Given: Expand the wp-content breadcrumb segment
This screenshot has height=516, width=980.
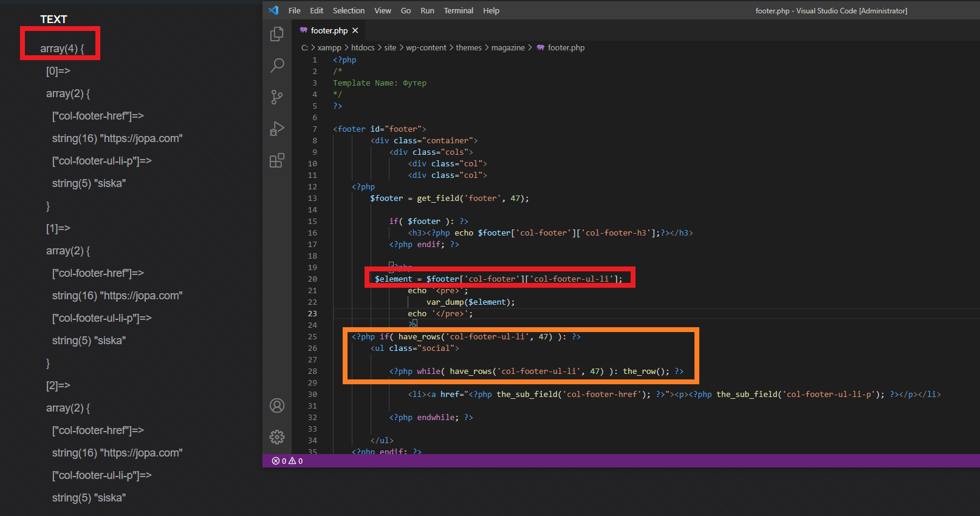Looking at the screenshot, I should point(426,47).
